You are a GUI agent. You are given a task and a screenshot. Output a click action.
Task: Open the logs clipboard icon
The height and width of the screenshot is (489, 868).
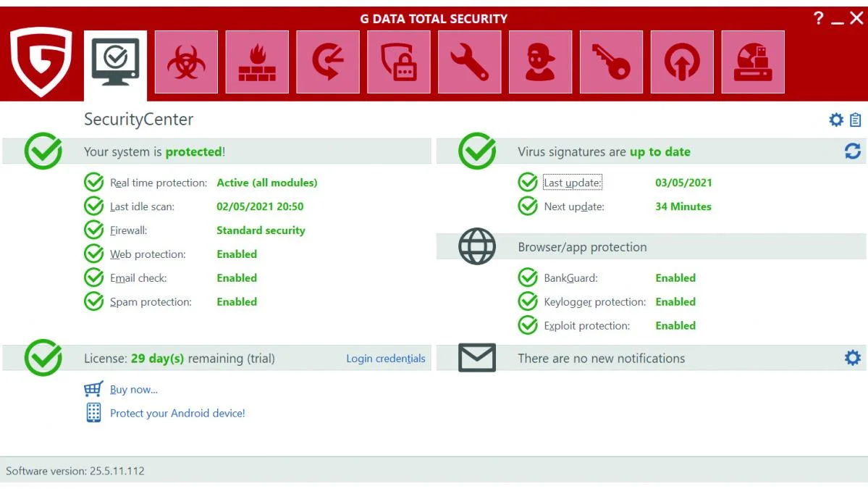[855, 120]
